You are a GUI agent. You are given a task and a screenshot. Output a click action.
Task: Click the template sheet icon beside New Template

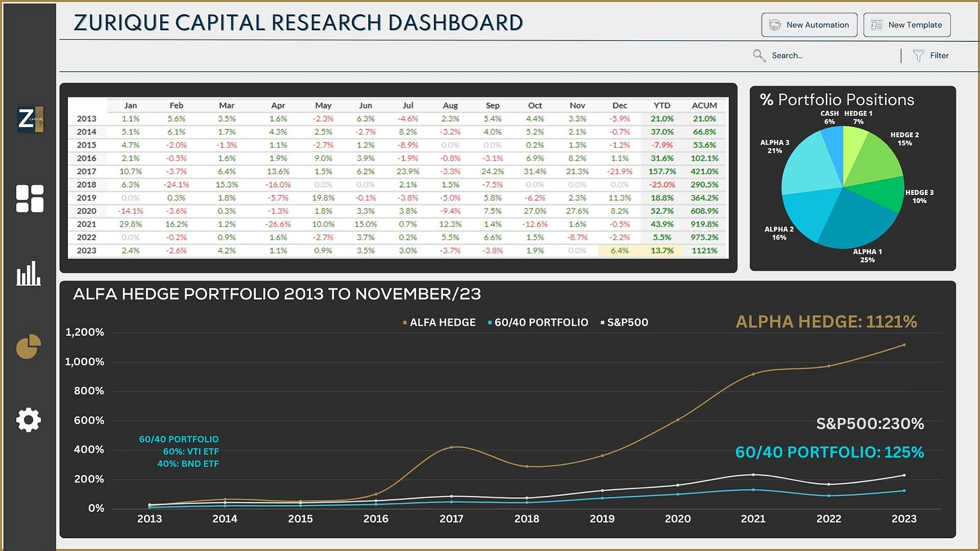tap(876, 24)
